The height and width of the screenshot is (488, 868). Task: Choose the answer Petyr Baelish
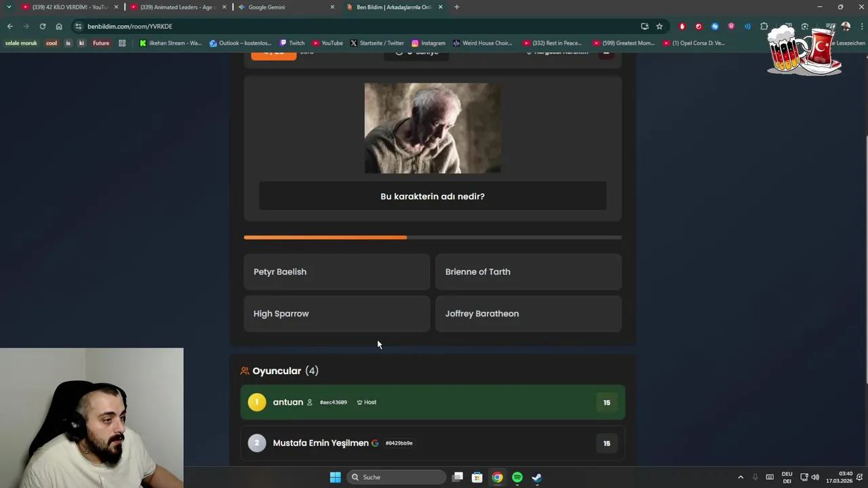(x=337, y=272)
